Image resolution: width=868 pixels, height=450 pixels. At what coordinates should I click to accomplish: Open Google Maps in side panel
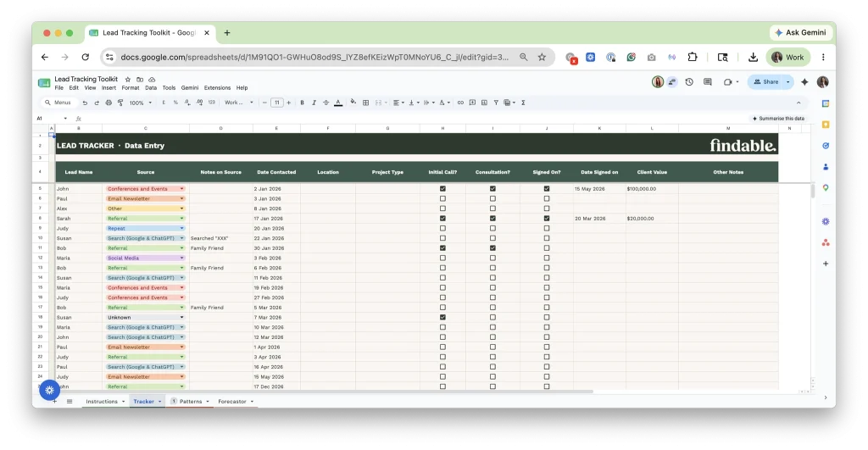826,187
